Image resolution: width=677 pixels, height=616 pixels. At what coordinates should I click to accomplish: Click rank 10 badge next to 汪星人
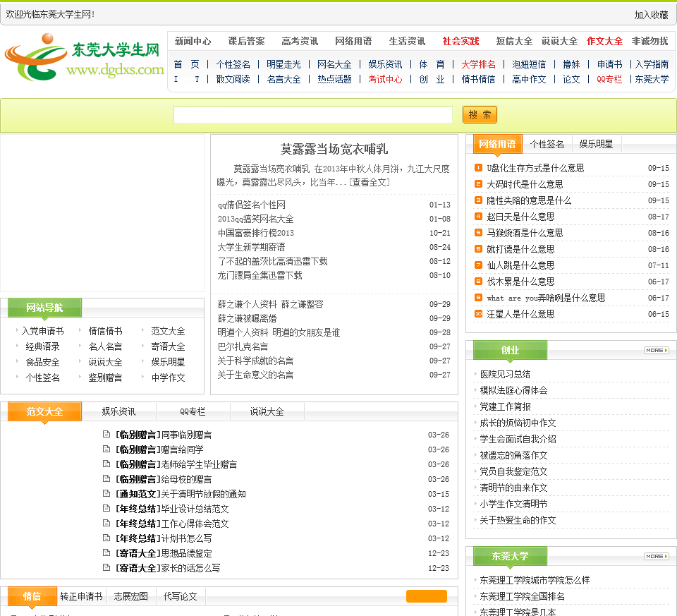click(x=478, y=313)
